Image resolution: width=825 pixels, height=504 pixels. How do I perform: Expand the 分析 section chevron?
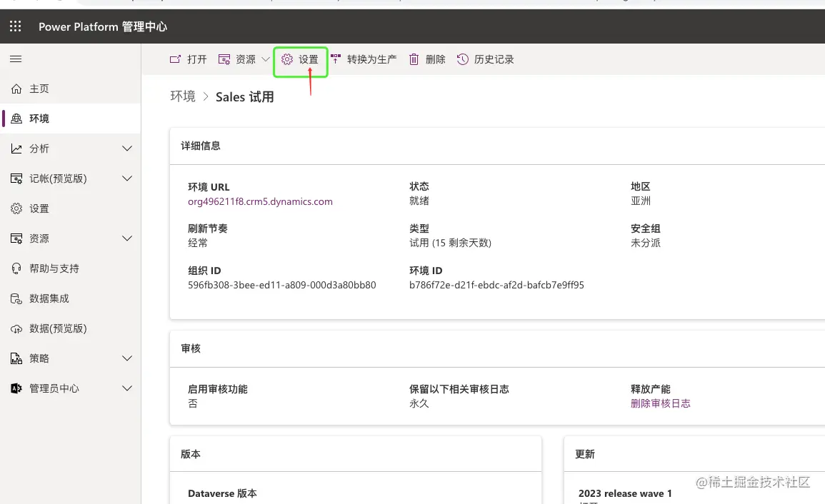tap(127, 149)
